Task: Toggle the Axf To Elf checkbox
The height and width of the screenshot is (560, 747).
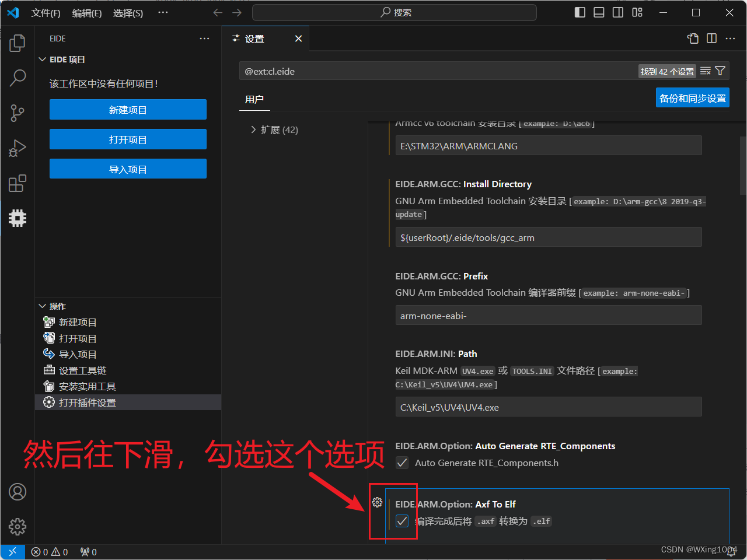Action: [402, 521]
